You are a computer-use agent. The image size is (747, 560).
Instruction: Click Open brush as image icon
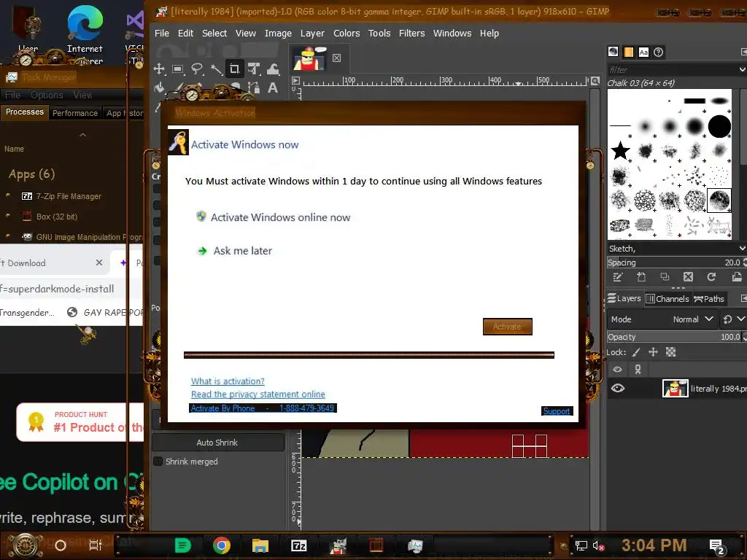(737, 277)
